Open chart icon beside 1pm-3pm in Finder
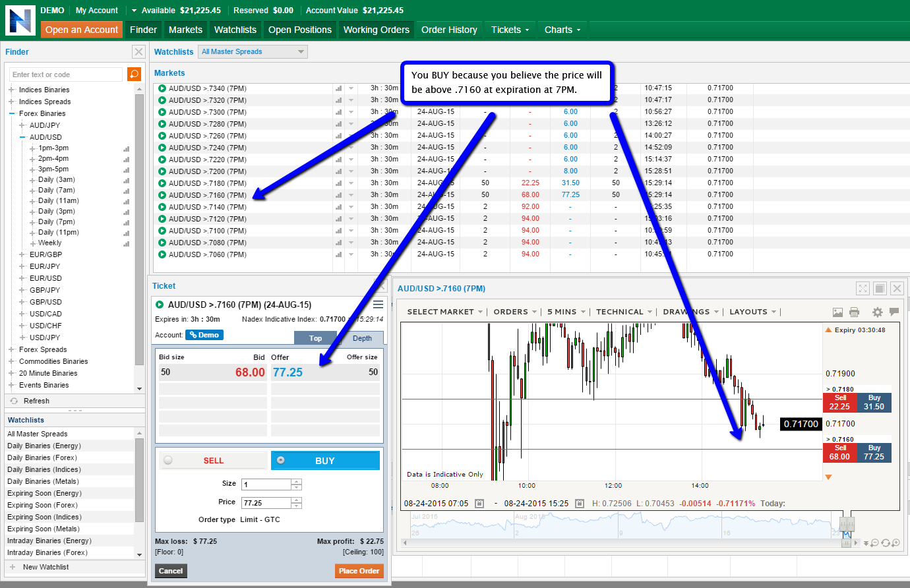Screen dimensions: 910x588 (x=126, y=148)
